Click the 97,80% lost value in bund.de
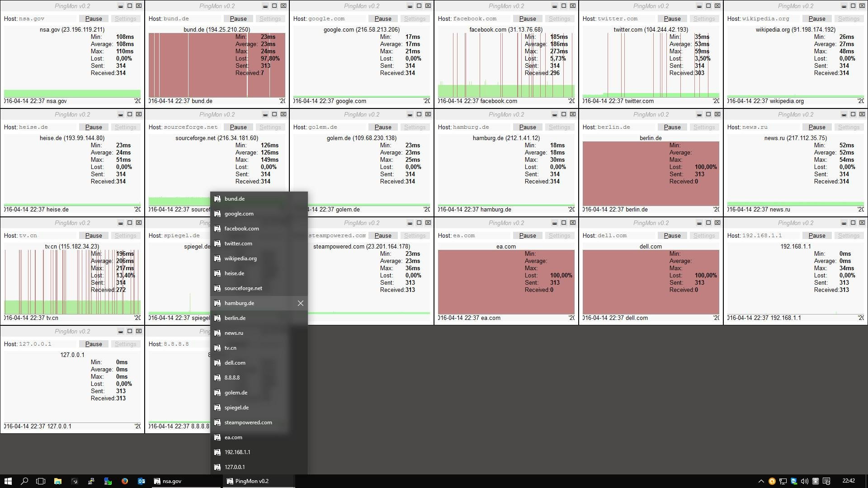This screenshot has height=488, width=868. 270,59
